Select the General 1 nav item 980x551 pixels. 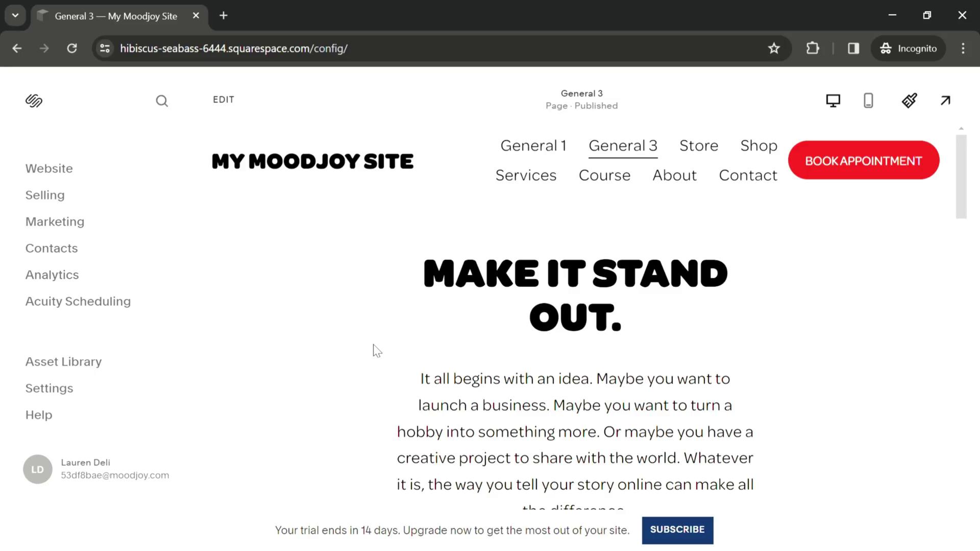point(533,145)
